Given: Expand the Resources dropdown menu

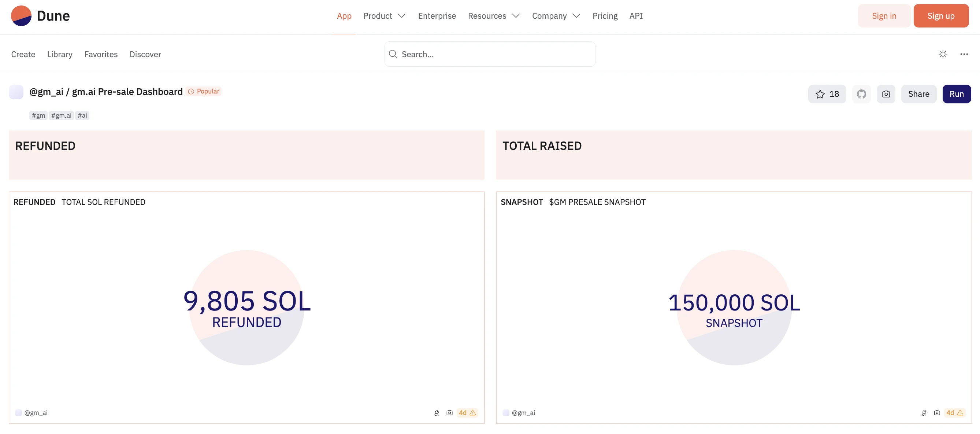Looking at the screenshot, I should 493,15.
